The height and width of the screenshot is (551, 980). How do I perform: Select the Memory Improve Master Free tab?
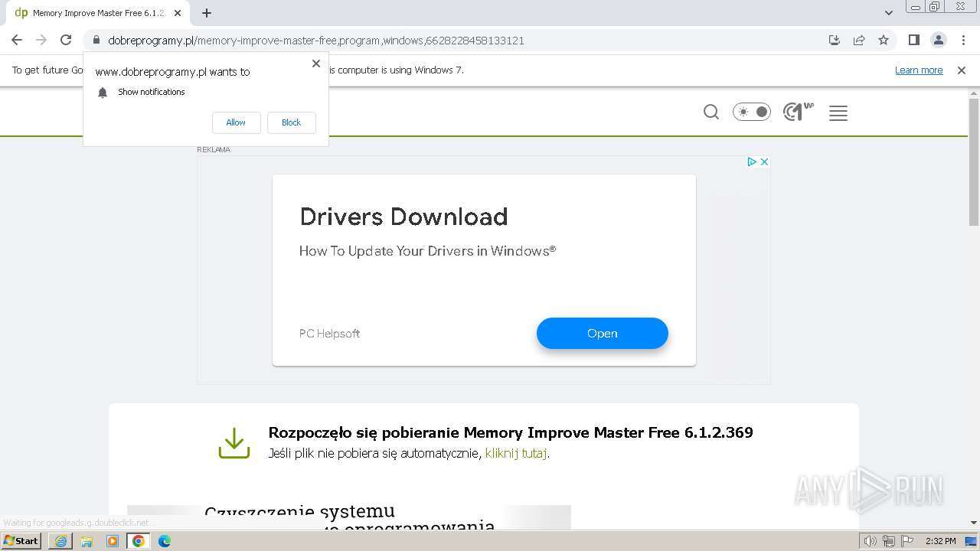98,13
